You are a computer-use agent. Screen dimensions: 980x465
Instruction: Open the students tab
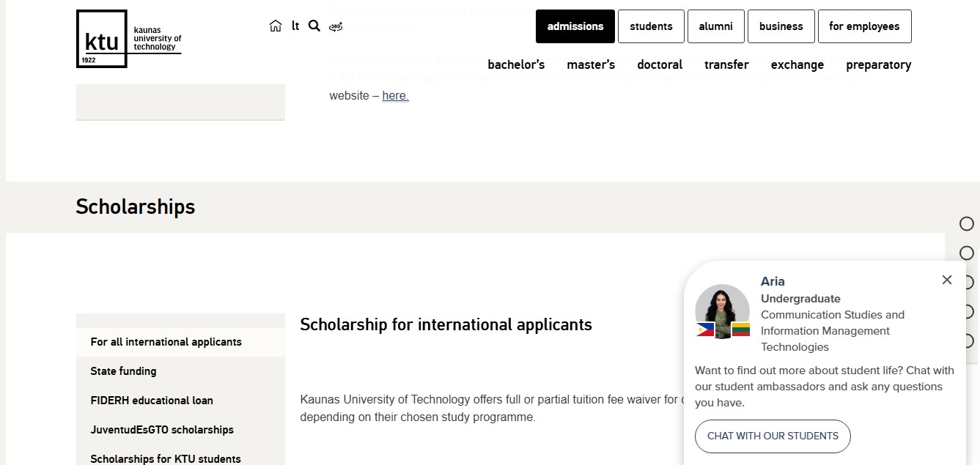[x=651, y=26]
